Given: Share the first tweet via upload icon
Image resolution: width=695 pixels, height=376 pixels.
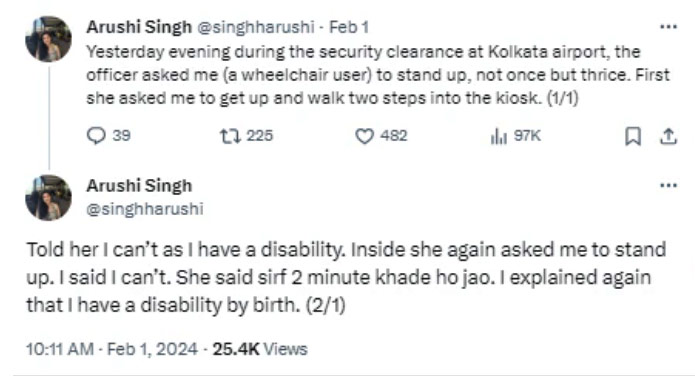Looking at the screenshot, I should 668,136.
